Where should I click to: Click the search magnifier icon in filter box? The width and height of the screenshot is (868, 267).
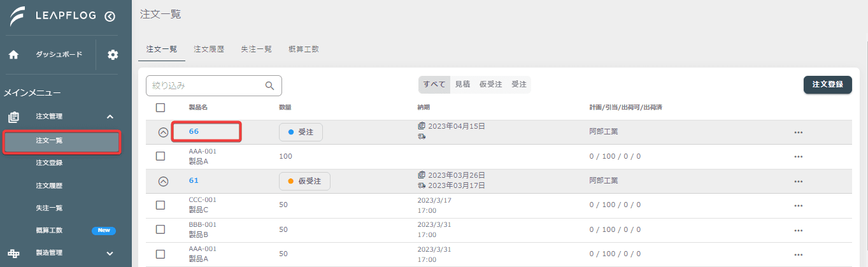click(x=270, y=85)
